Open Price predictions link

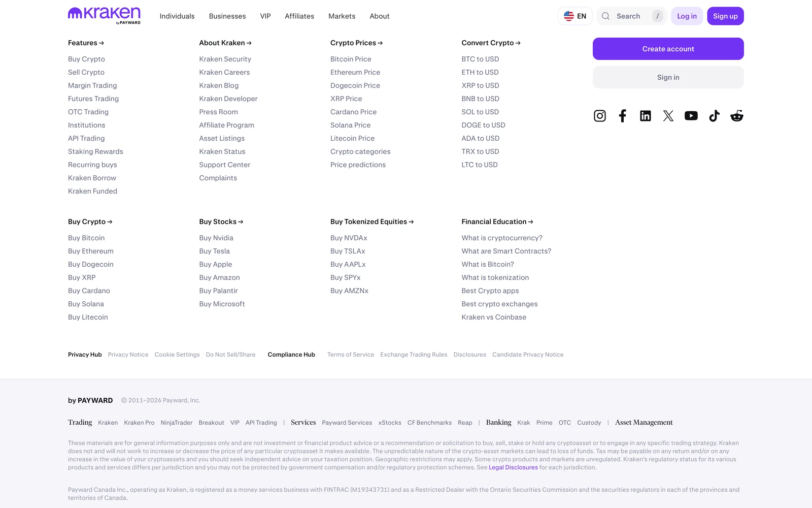358,165
